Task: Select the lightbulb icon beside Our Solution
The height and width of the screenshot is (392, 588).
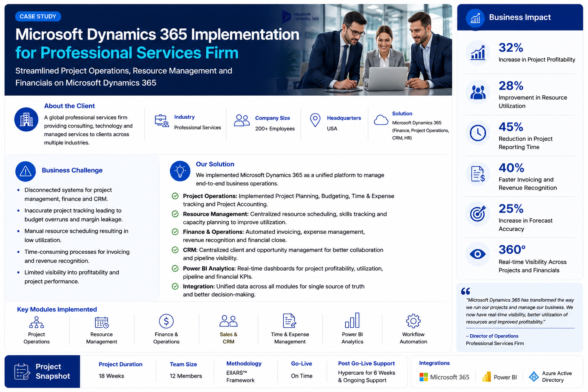Action: [180, 171]
